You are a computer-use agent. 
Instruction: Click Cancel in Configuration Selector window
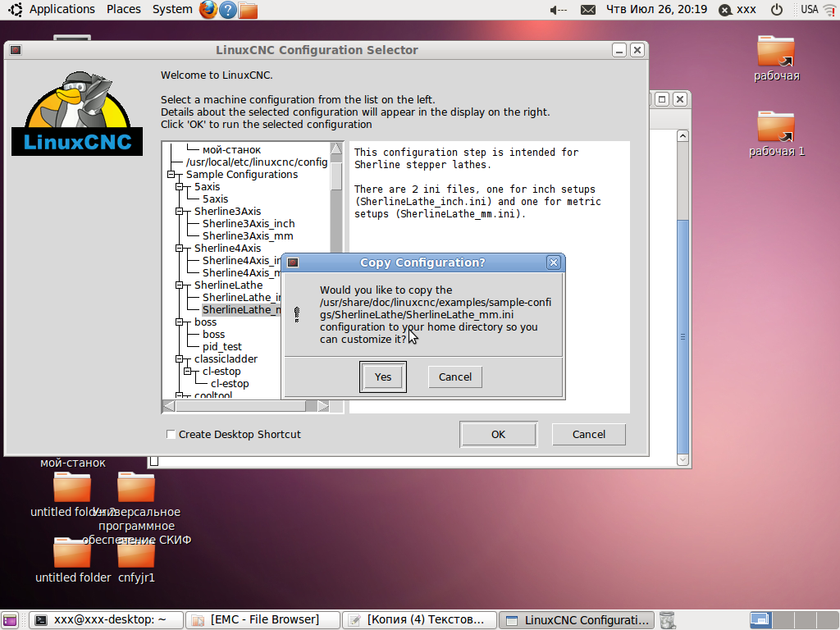click(x=588, y=435)
